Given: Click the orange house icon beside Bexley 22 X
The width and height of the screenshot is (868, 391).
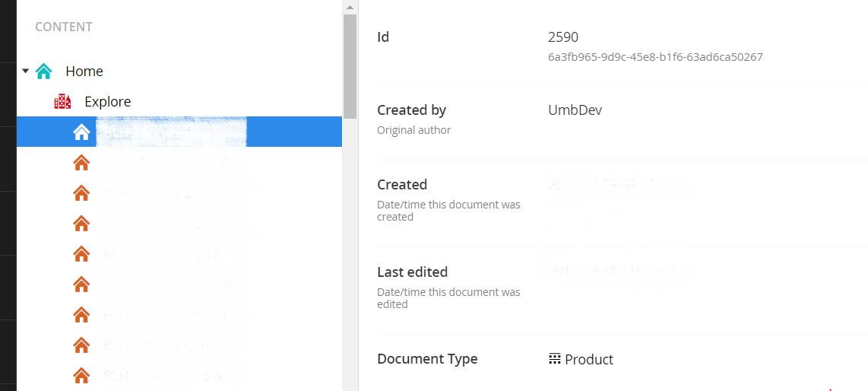Looking at the screenshot, I should click(81, 193).
